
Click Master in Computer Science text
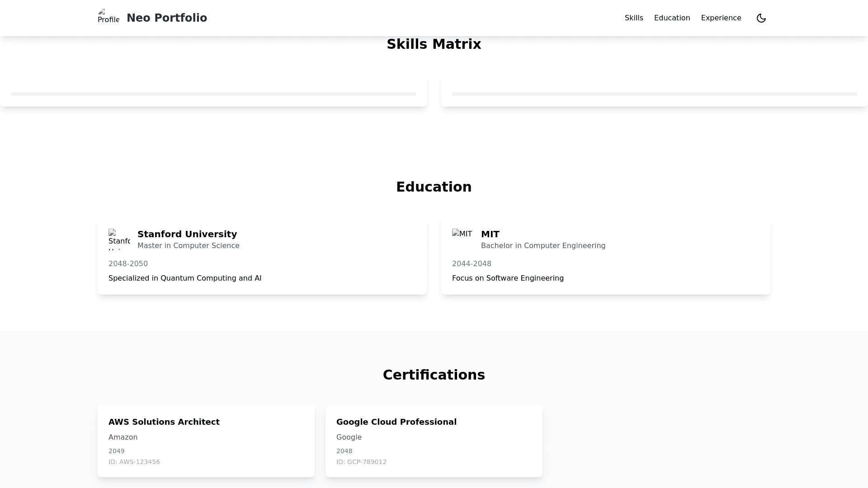(x=189, y=245)
